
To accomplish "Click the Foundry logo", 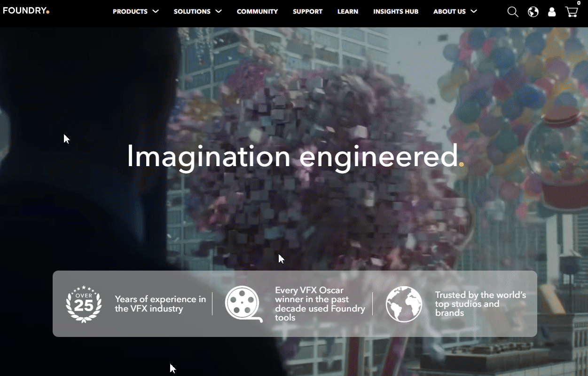I will (26, 10).
